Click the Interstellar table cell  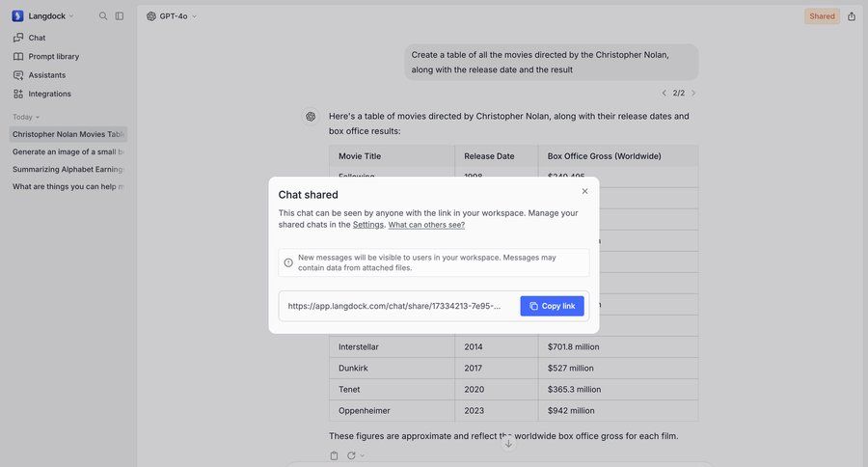392,346
